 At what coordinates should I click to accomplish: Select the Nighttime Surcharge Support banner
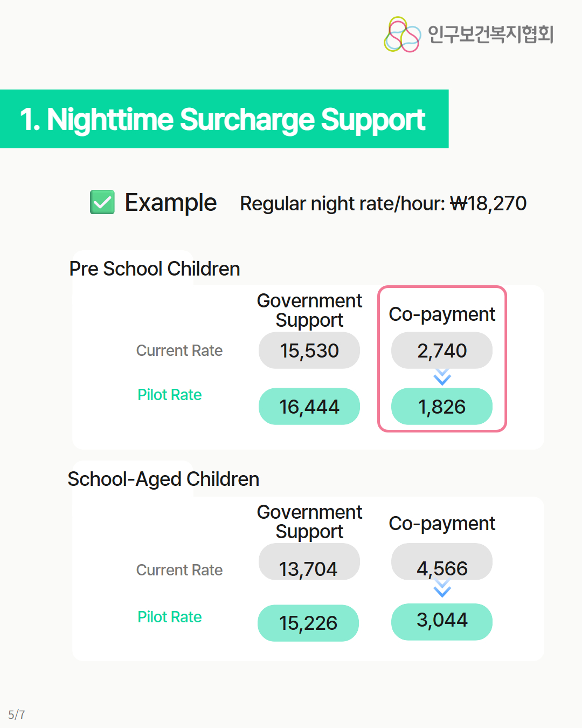[224, 119]
